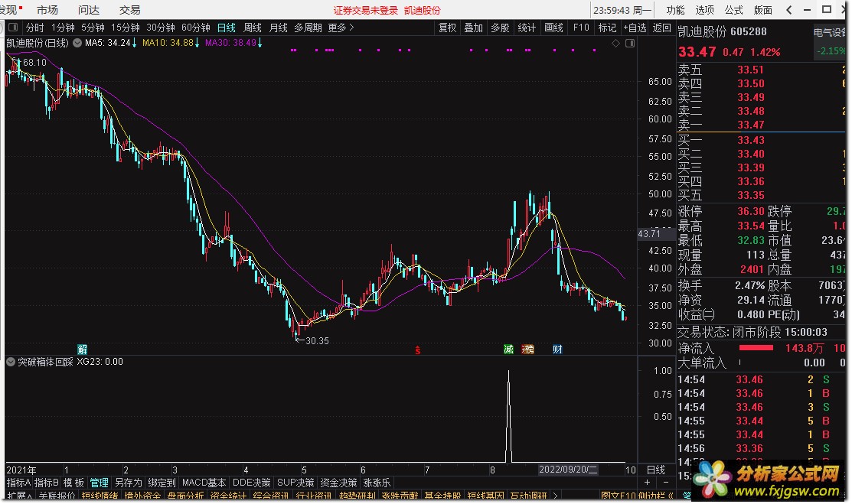The height and width of the screenshot is (504, 852).
Task: Click the 叠加 overlay button
Action: point(474,28)
